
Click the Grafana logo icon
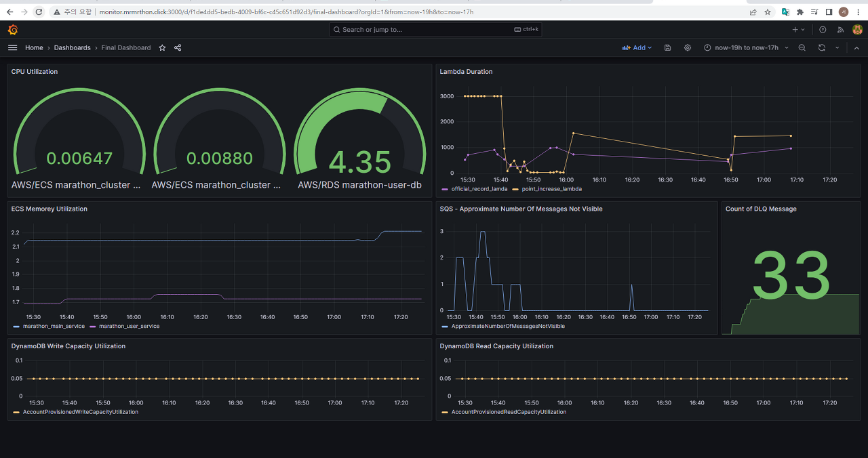(13, 30)
